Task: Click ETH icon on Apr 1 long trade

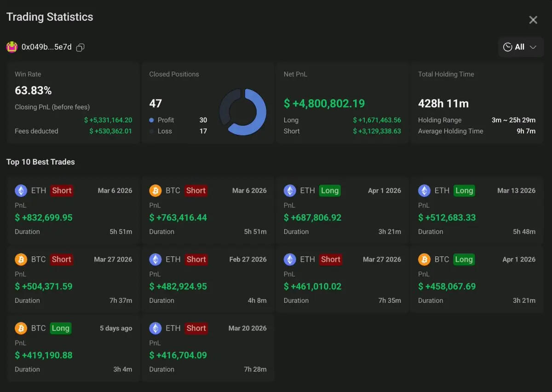Action: click(290, 191)
